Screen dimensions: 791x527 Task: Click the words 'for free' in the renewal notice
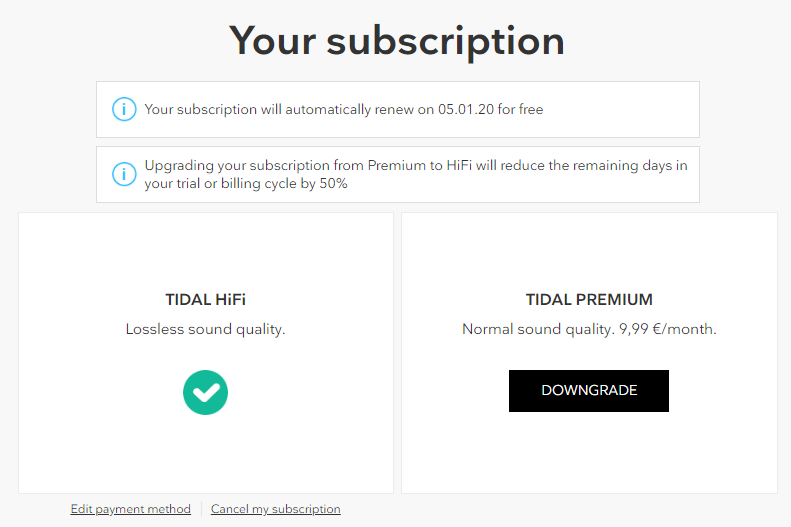(519, 109)
